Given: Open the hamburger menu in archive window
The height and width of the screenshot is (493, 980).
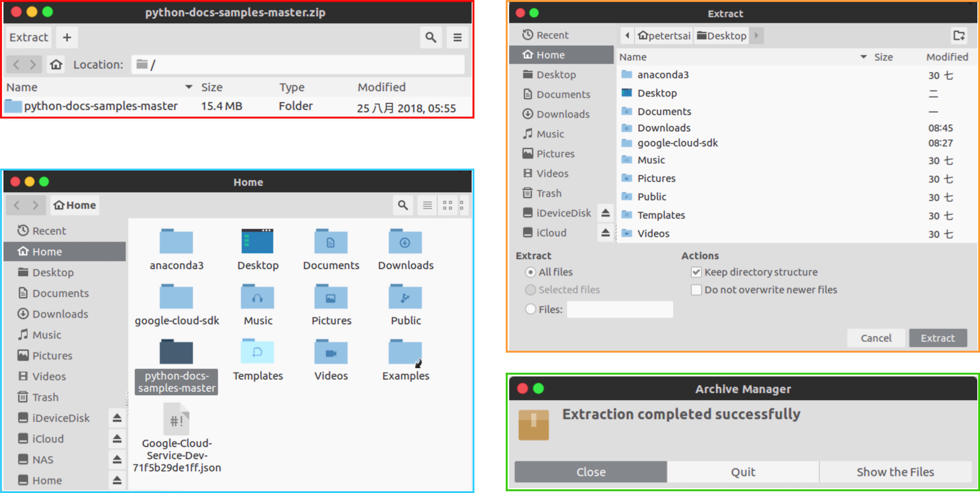Looking at the screenshot, I should pyautogui.click(x=457, y=37).
